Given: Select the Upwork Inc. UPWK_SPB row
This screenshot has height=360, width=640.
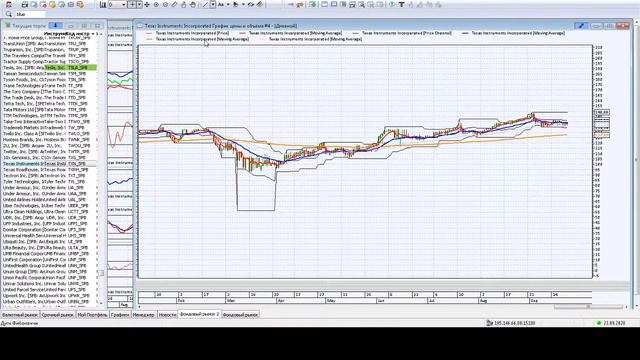Looking at the screenshot, I should [x=49, y=296].
